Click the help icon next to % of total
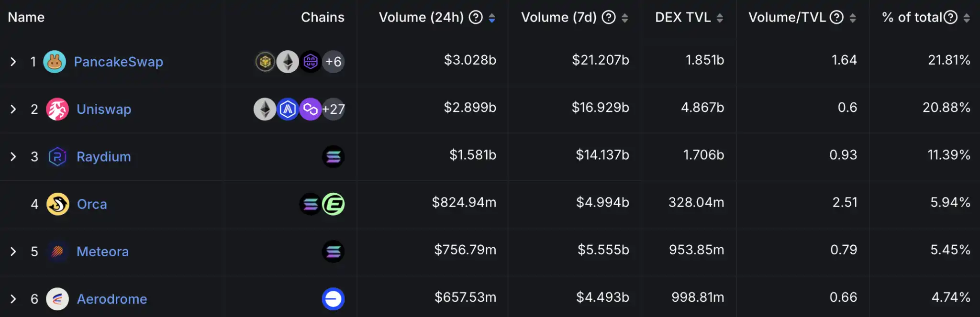980x317 pixels. [x=950, y=18]
